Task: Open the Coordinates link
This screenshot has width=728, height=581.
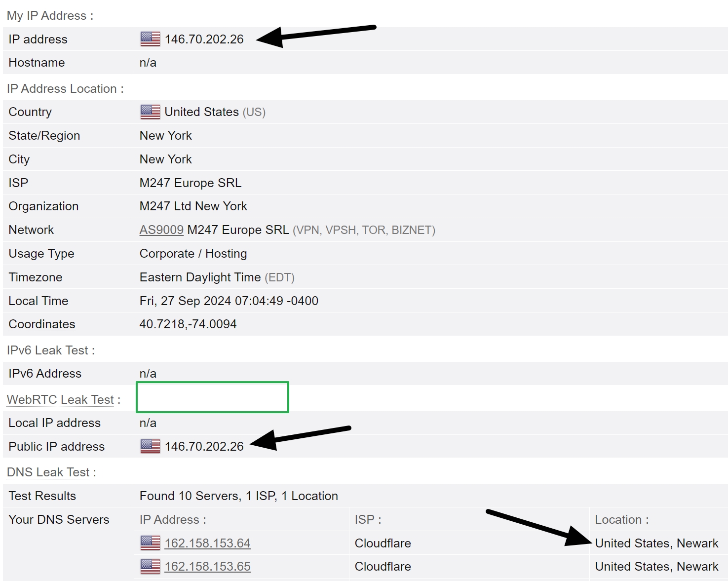Action: (x=41, y=324)
